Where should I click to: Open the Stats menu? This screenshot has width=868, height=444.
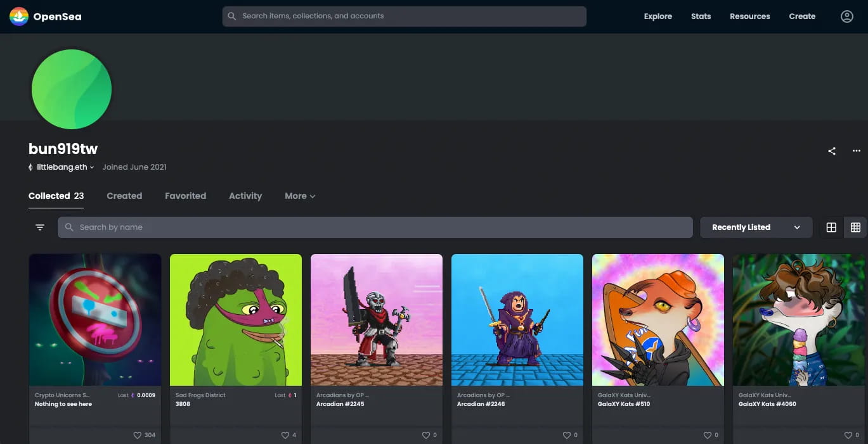[x=701, y=16]
